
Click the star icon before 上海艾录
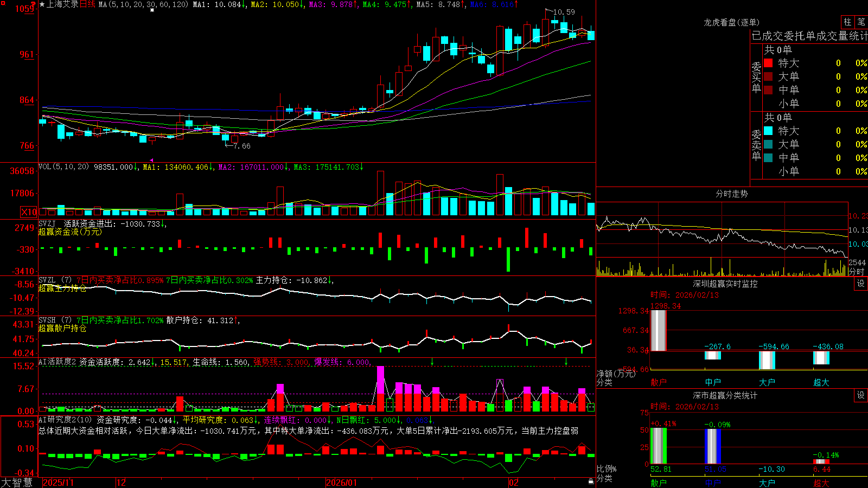[x=42, y=4]
